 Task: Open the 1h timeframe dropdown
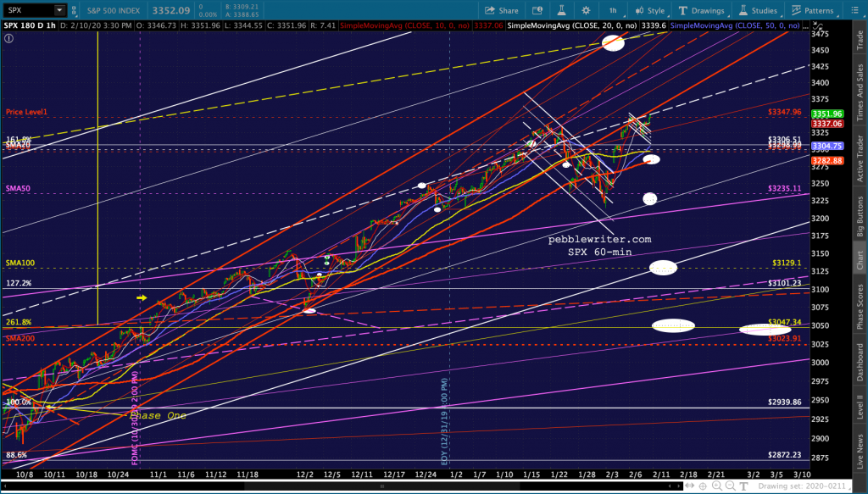[613, 10]
